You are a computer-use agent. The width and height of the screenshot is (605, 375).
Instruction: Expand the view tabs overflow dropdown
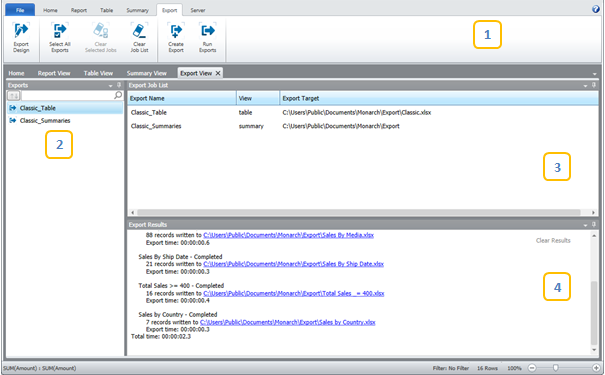point(595,74)
